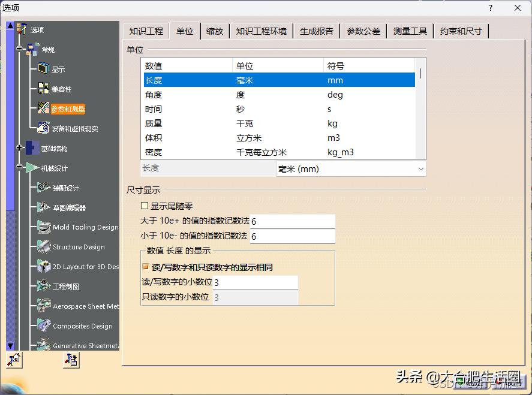This screenshot has width=532, height=395.
Task: Click the wrench-and-document reset icon button
Action: [71, 360]
